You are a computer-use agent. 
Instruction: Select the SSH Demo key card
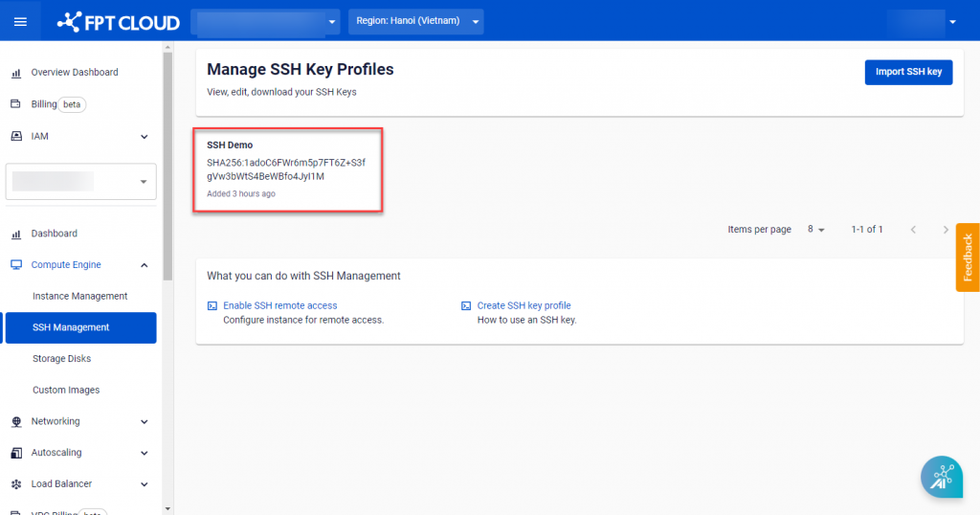(x=288, y=169)
